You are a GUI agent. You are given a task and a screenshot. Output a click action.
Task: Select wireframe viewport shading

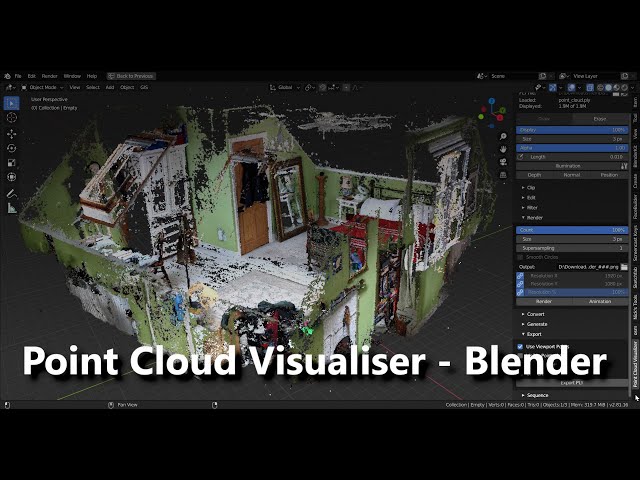point(600,87)
